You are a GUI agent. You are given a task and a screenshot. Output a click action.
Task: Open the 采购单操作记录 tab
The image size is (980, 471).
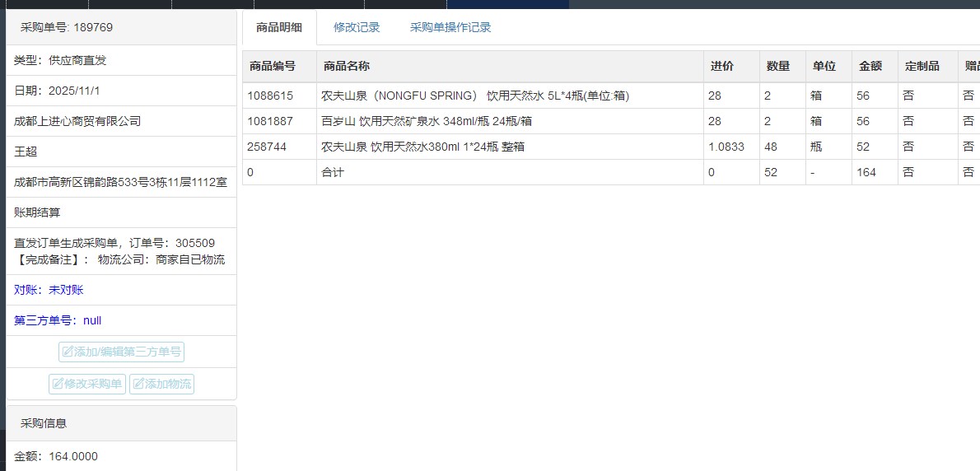(x=450, y=27)
